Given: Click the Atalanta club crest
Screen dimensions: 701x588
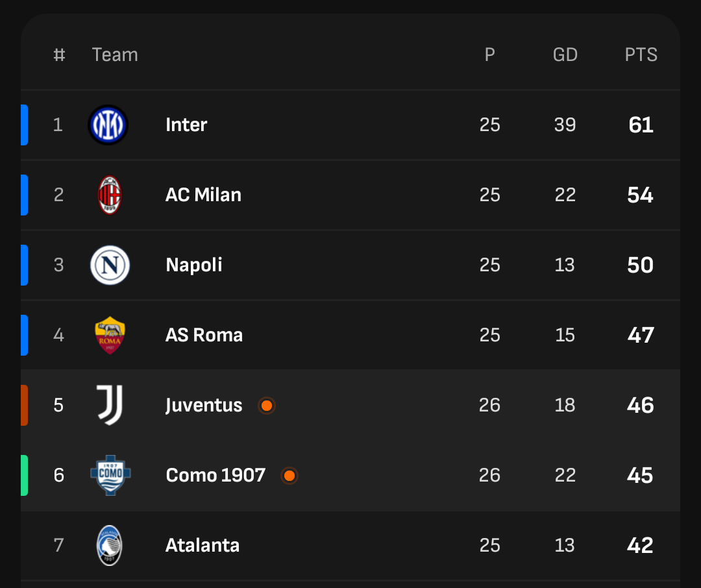Looking at the screenshot, I should 109,545.
